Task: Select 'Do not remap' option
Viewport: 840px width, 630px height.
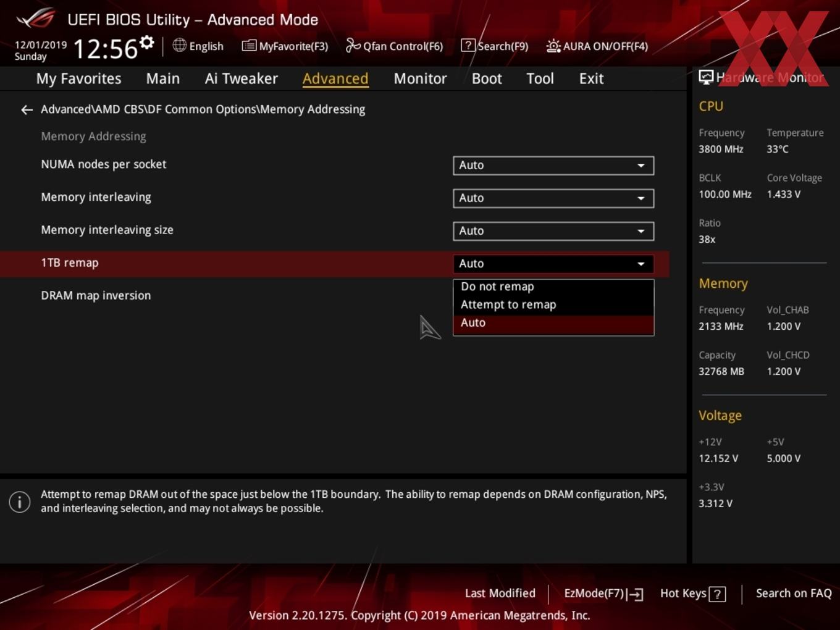Action: 553,287
